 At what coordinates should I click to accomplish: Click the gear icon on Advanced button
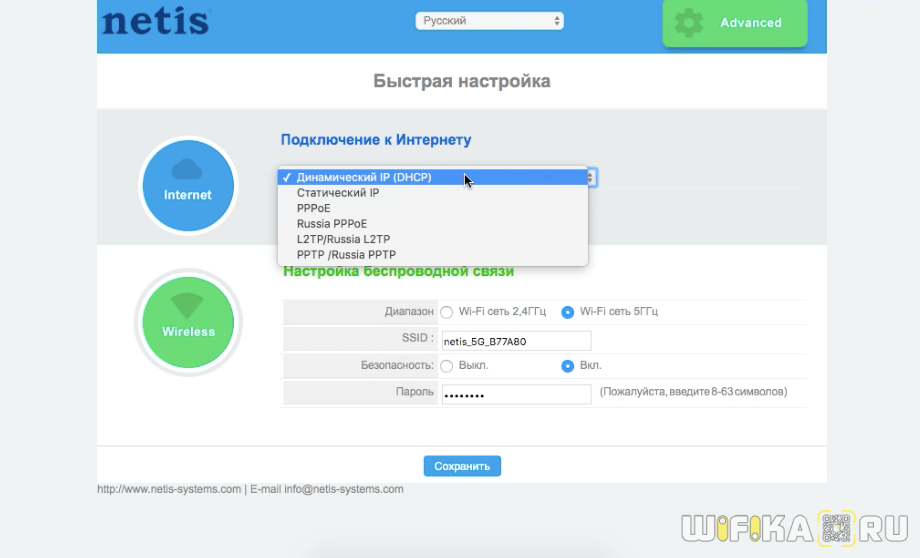[688, 23]
